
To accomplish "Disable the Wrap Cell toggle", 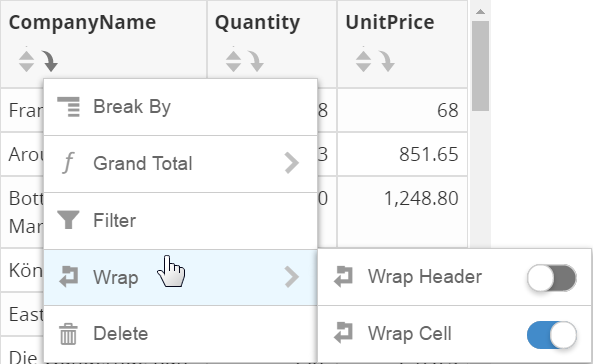I will click(551, 335).
